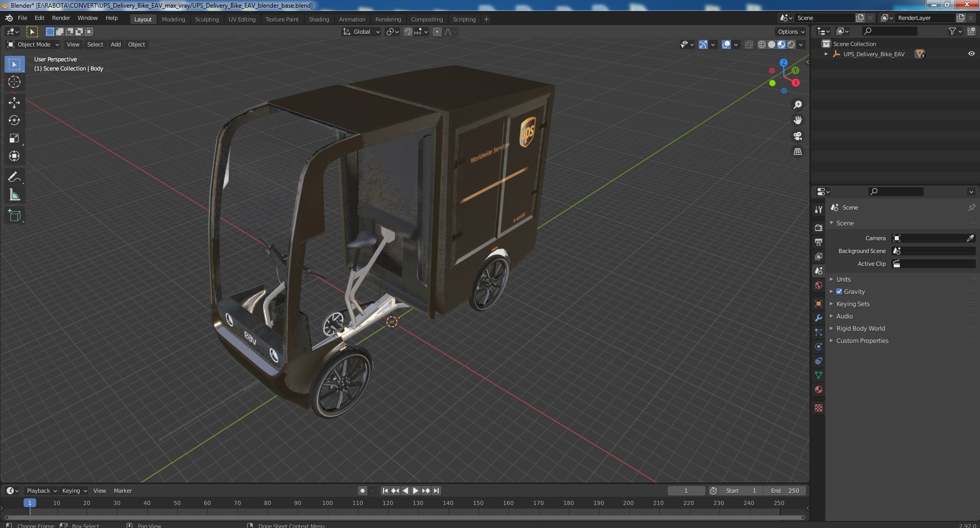Switch to Rendered shading mode
This screenshot has width=980, height=528.
pyautogui.click(x=791, y=44)
